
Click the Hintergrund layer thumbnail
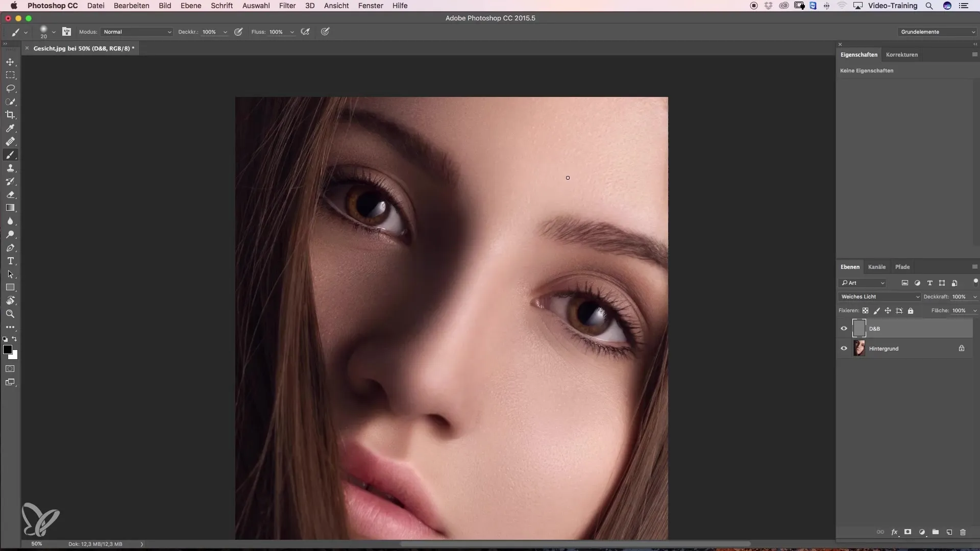(859, 348)
